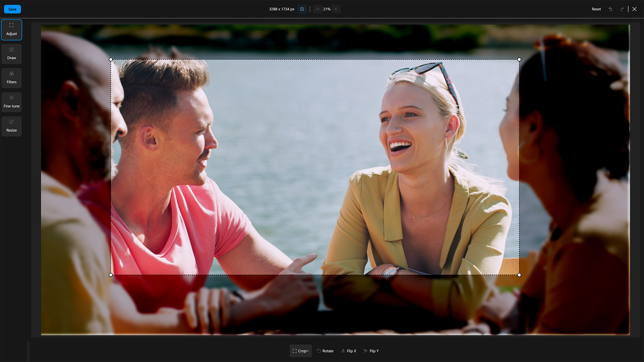Undo the last edit

coord(610,9)
